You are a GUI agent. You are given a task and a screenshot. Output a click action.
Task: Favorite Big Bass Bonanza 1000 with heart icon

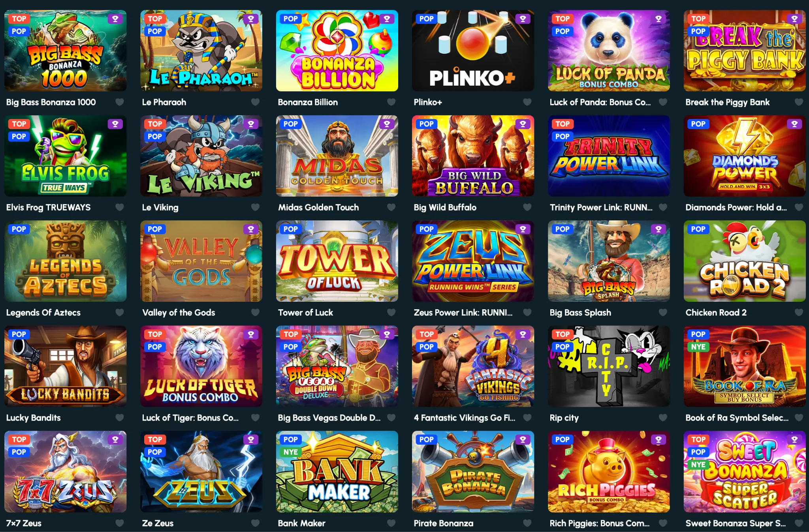pyautogui.click(x=120, y=102)
